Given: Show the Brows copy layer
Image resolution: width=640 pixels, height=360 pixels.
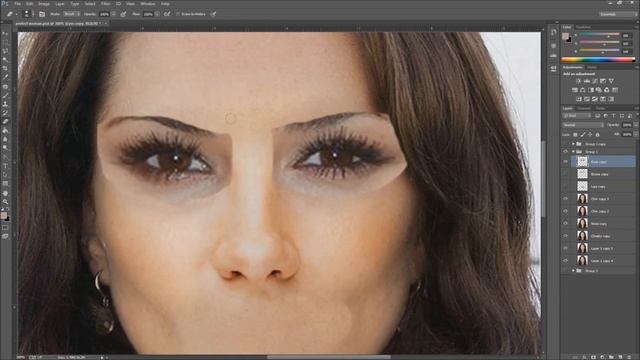Looking at the screenshot, I should 565,174.
